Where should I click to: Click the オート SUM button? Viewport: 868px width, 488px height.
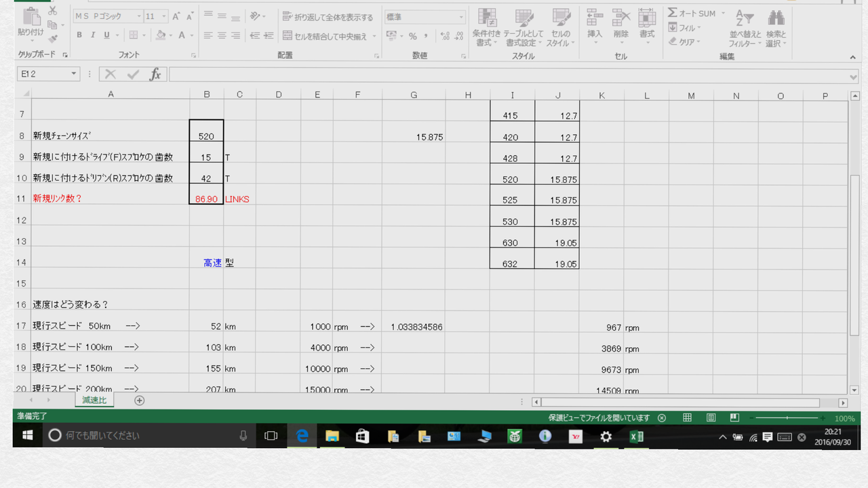696,14
